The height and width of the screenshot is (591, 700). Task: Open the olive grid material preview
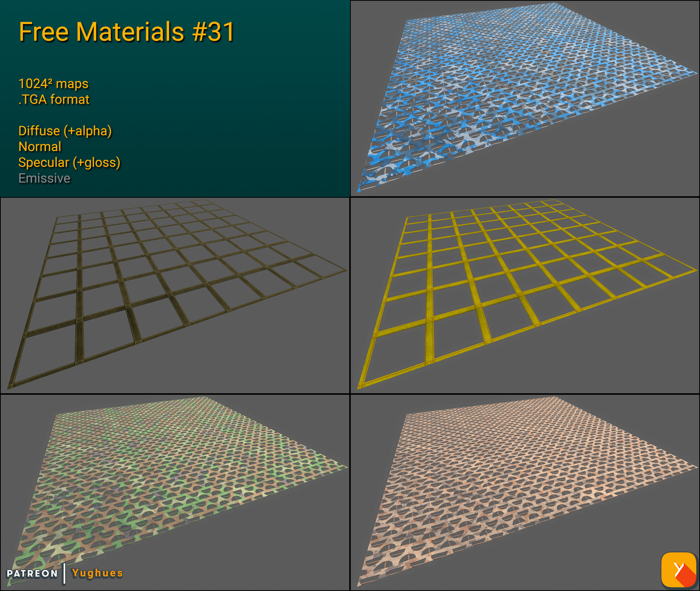[175, 295]
